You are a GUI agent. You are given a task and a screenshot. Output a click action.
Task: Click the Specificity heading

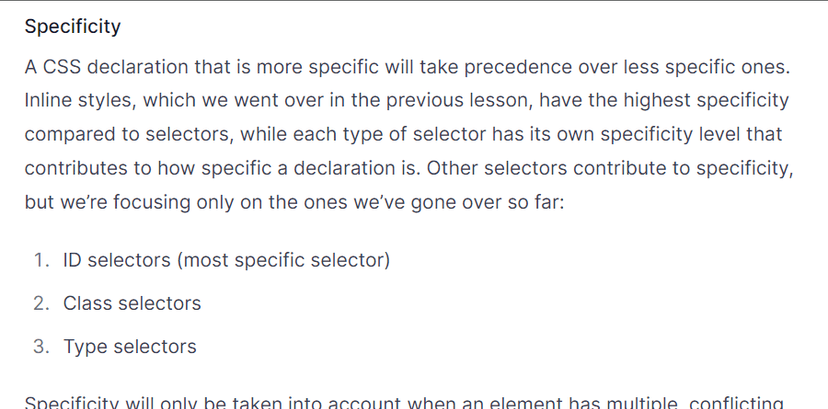72,27
